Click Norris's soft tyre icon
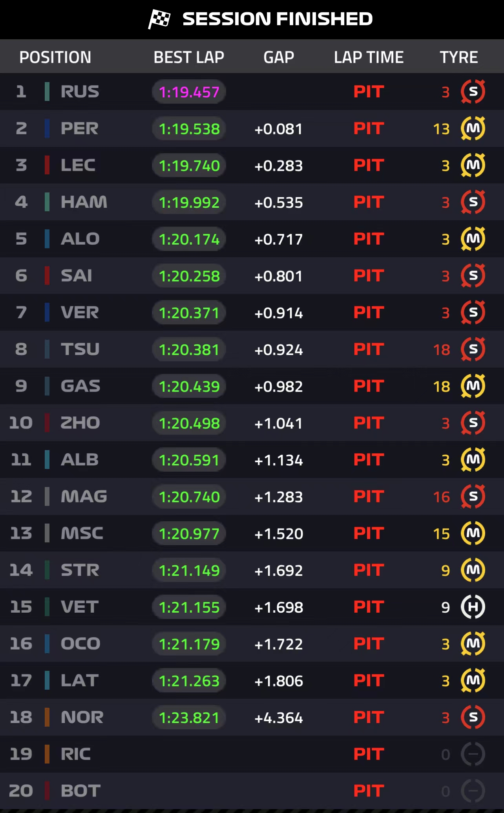This screenshot has height=813, width=504. [x=473, y=718]
